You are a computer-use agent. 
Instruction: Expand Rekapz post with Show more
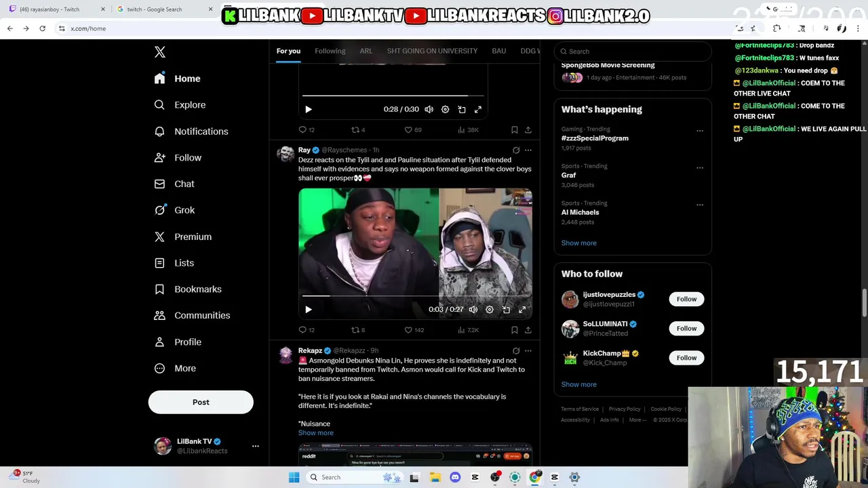pyautogui.click(x=315, y=433)
